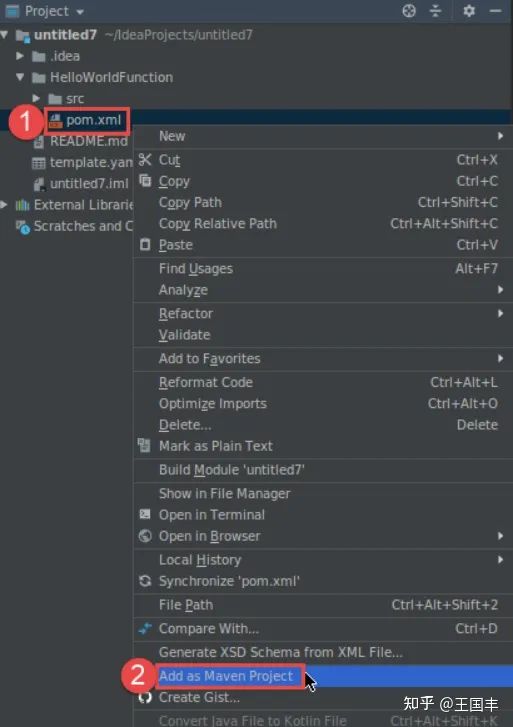Image resolution: width=513 pixels, height=727 pixels.
Task: Hide the Project panel with minimize icon
Action: [495, 11]
